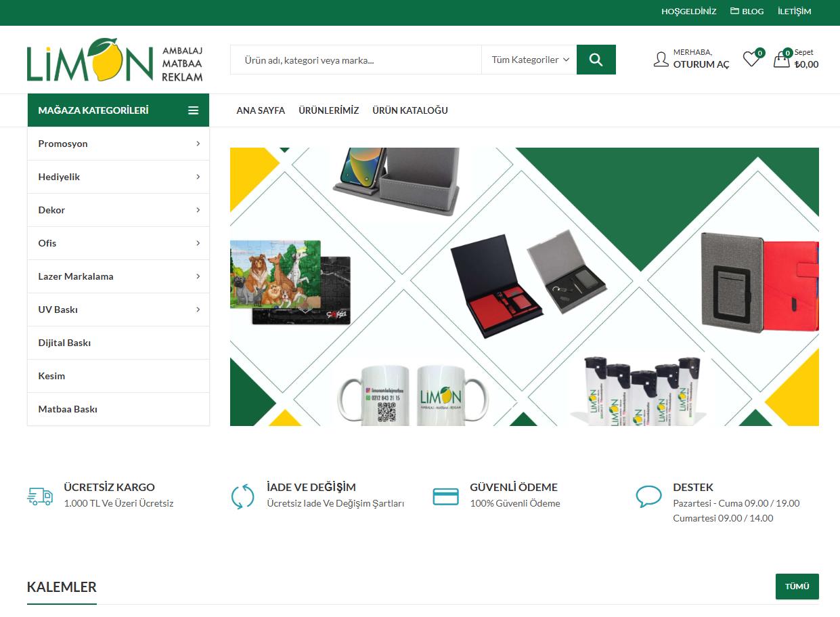Click the Destek heading
The width and height of the screenshot is (840, 617).
click(x=693, y=487)
